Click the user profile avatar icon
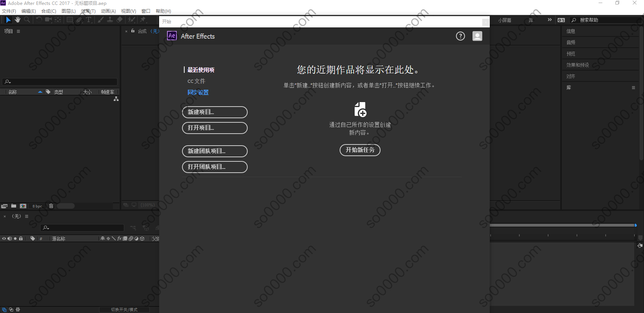 [477, 36]
